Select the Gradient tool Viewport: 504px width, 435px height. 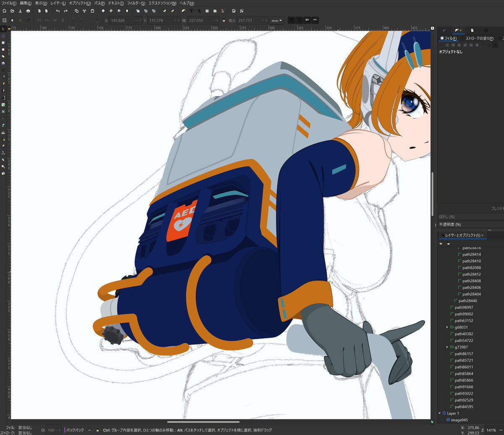pos(3,104)
